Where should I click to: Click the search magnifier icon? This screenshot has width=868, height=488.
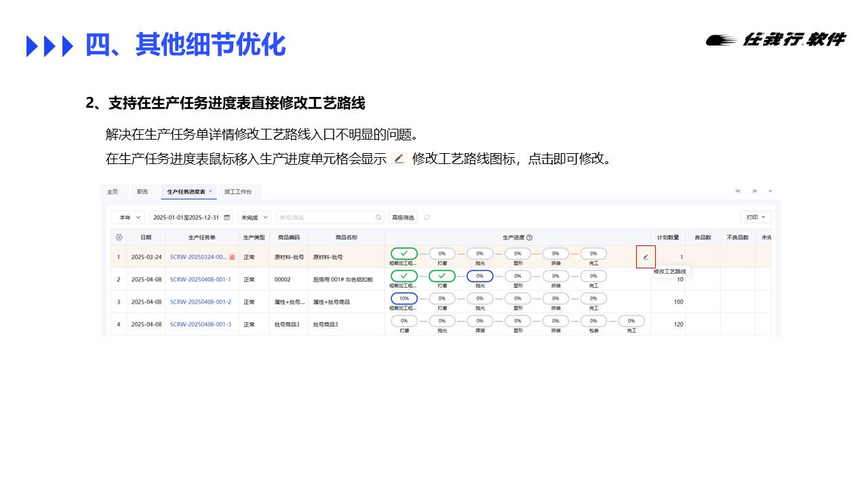(x=378, y=218)
